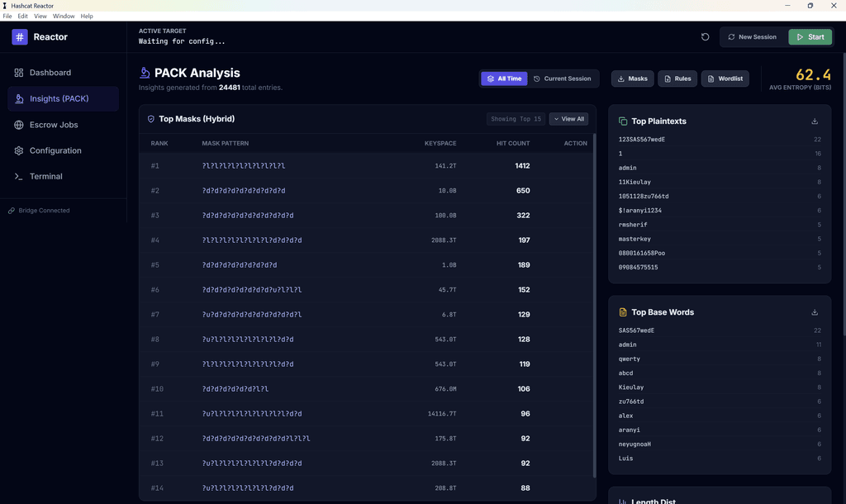The height and width of the screenshot is (504, 846).
Task: Download the Top Plaintexts list
Action: pos(815,121)
